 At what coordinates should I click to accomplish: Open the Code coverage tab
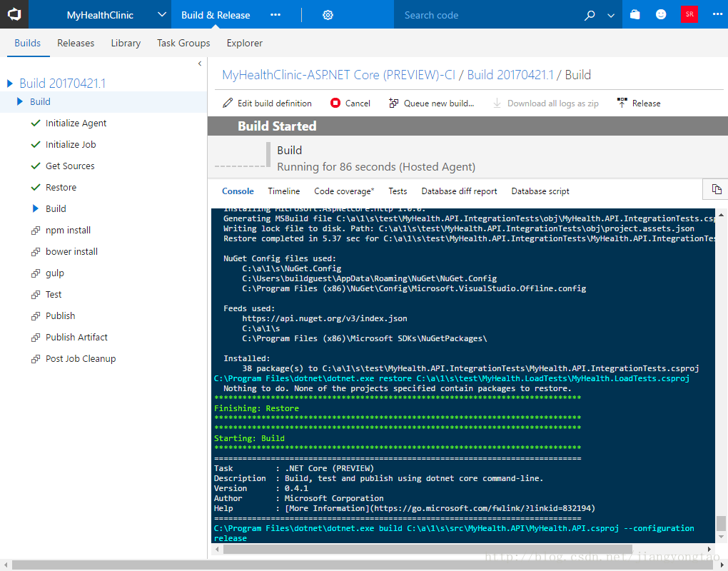point(344,191)
